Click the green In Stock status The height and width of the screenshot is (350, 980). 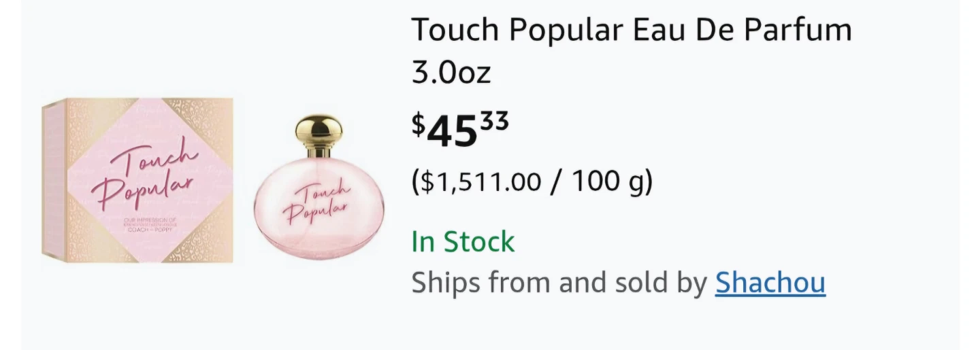tap(463, 241)
